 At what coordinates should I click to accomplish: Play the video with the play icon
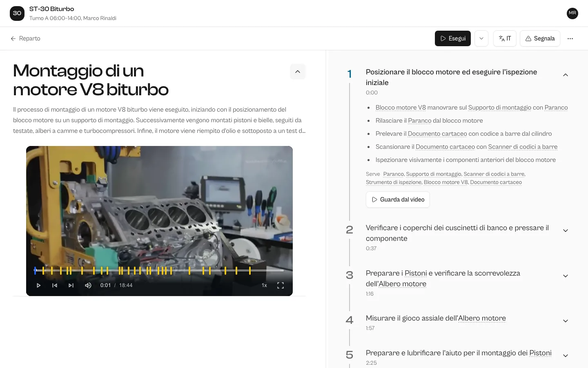(x=38, y=285)
